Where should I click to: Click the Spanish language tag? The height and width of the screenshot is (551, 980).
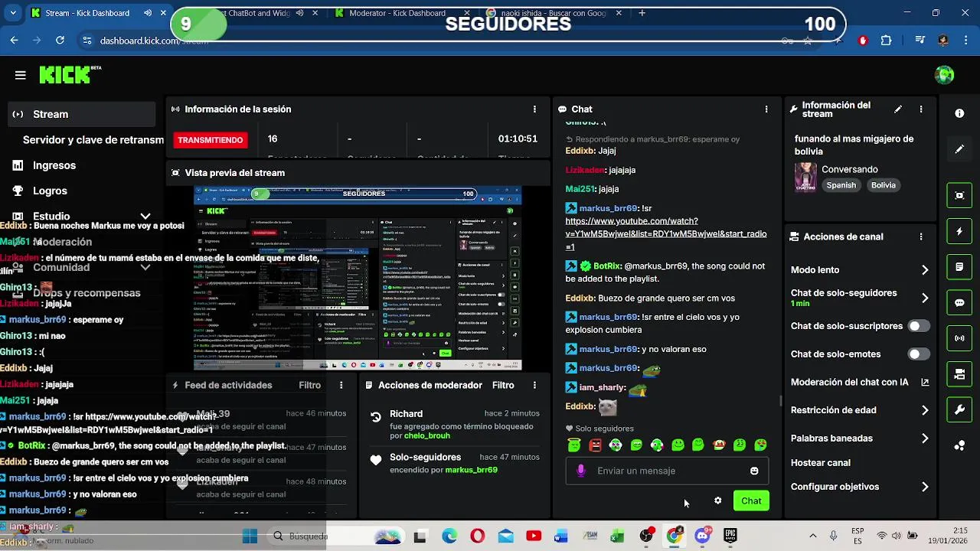coord(841,185)
